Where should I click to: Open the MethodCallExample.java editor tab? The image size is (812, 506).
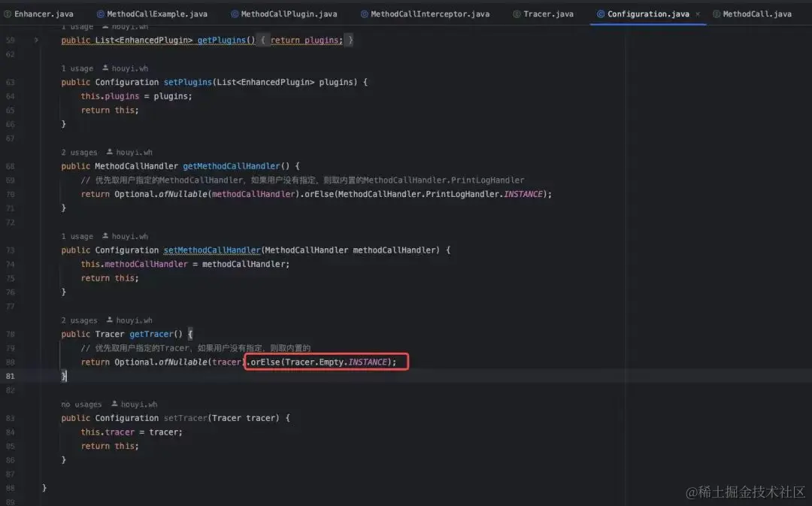click(152, 14)
